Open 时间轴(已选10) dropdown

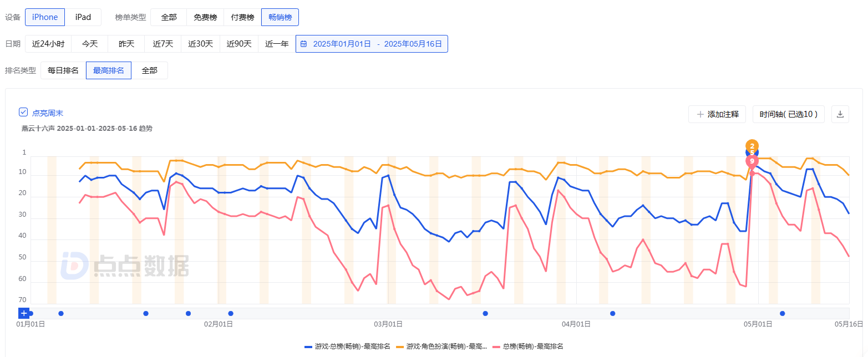[789, 114]
